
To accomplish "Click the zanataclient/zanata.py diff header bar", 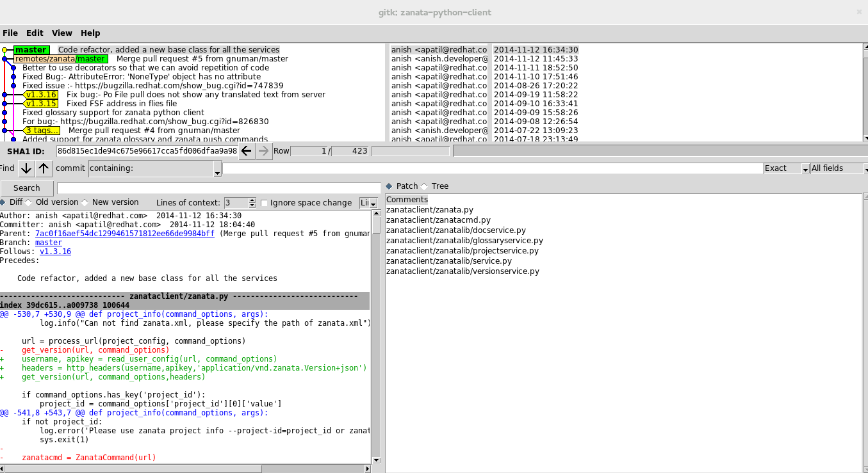I will [185, 296].
